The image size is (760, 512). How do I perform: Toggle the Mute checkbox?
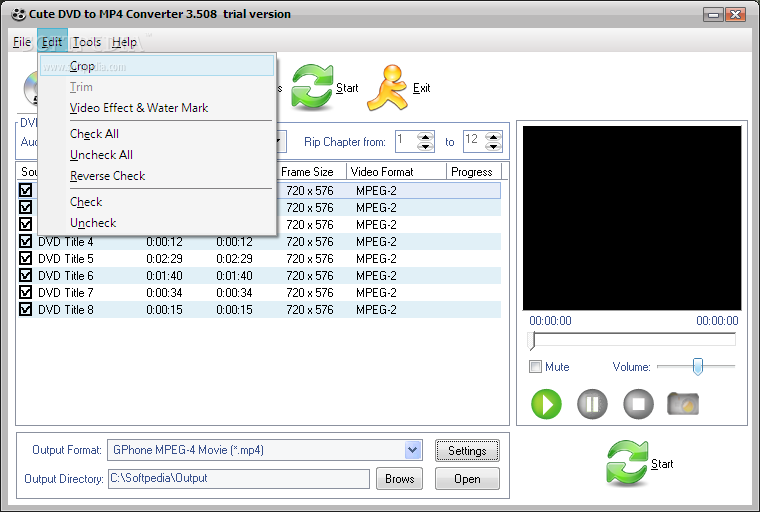click(535, 367)
